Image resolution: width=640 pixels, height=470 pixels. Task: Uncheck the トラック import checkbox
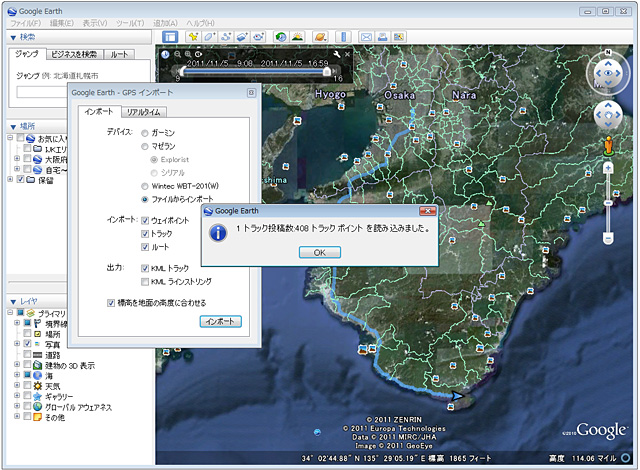pyautogui.click(x=145, y=234)
